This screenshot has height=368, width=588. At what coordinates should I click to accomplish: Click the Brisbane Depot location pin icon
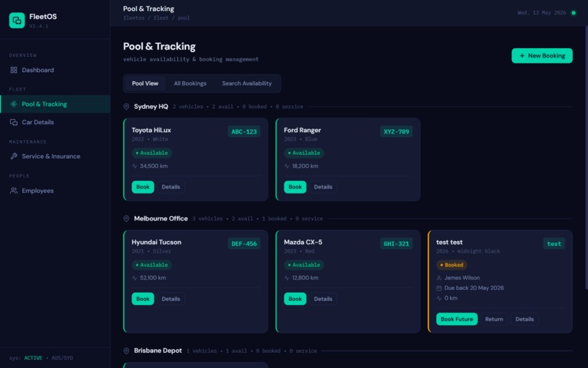126,350
